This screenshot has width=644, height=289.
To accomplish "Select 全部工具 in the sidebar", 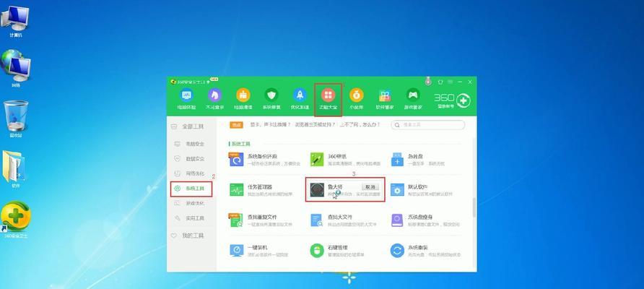I will point(191,126).
